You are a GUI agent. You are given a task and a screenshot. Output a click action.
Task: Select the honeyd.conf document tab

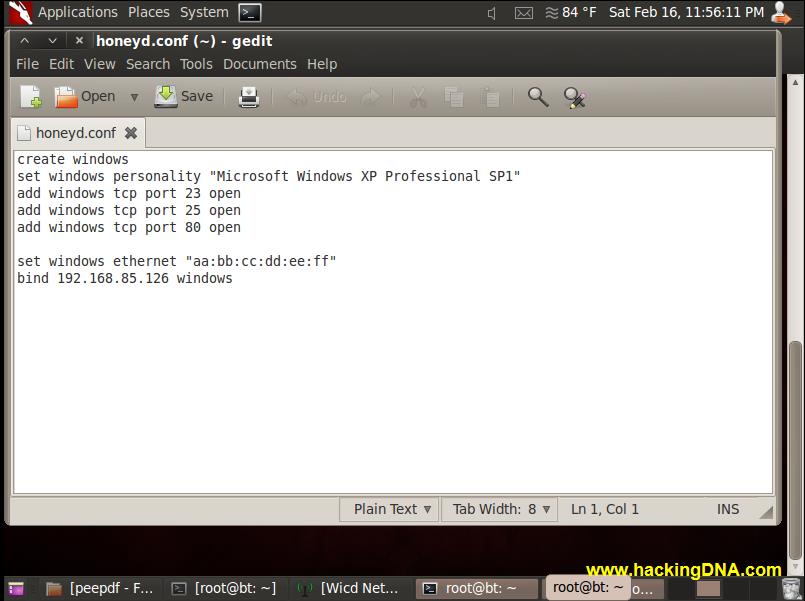[x=76, y=133]
